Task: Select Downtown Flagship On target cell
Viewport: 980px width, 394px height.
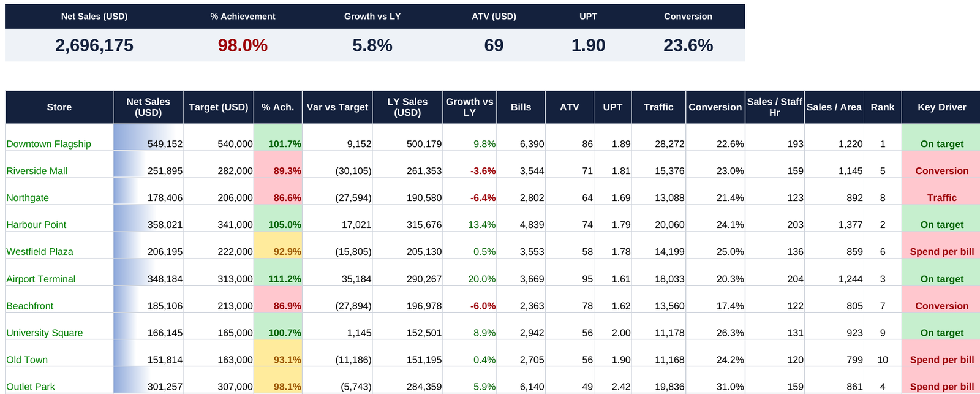Action: pyautogui.click(x=941, y=137)
